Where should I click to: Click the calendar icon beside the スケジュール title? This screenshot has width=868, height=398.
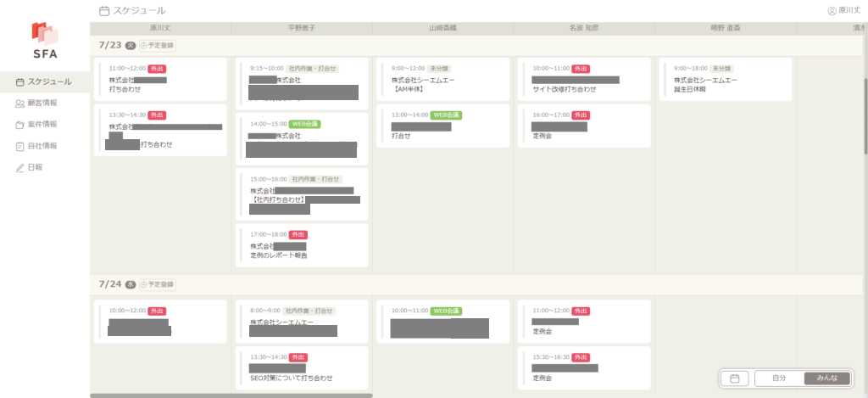pos(104,11)
